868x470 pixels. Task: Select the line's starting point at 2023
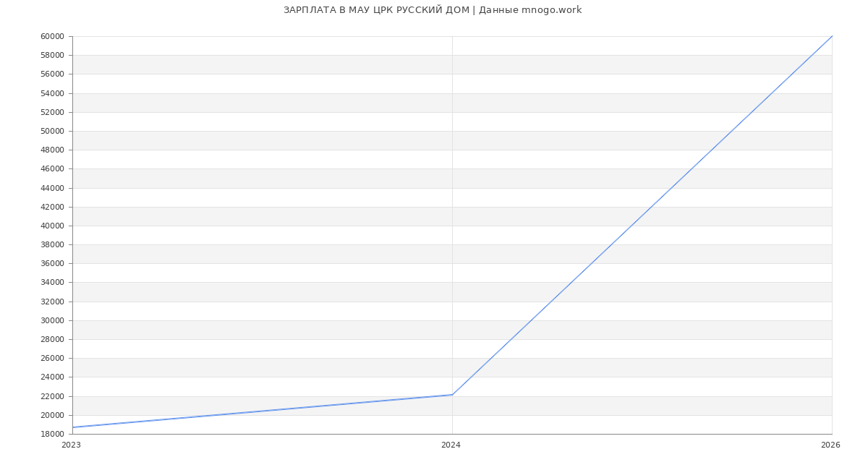(73, 427)
